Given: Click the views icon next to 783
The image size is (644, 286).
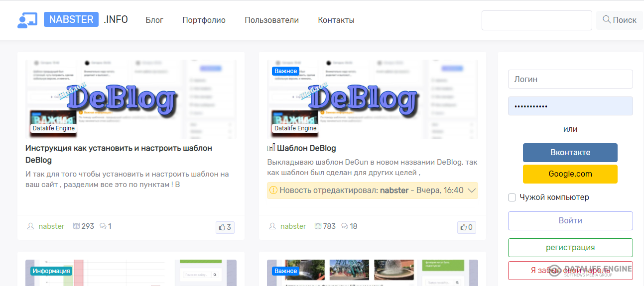Looking at the screenshot, I should tap(318, 226).
